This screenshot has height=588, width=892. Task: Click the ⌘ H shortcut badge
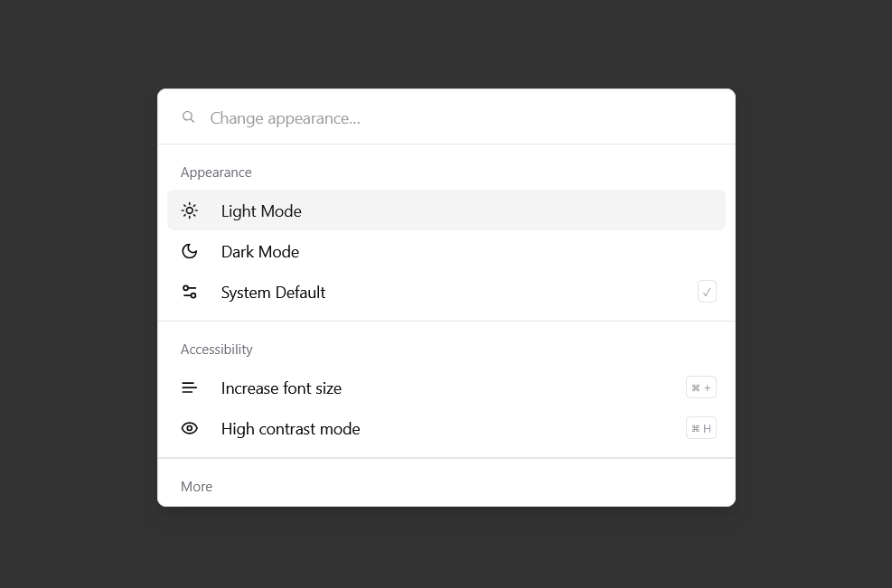coord(701,428)
